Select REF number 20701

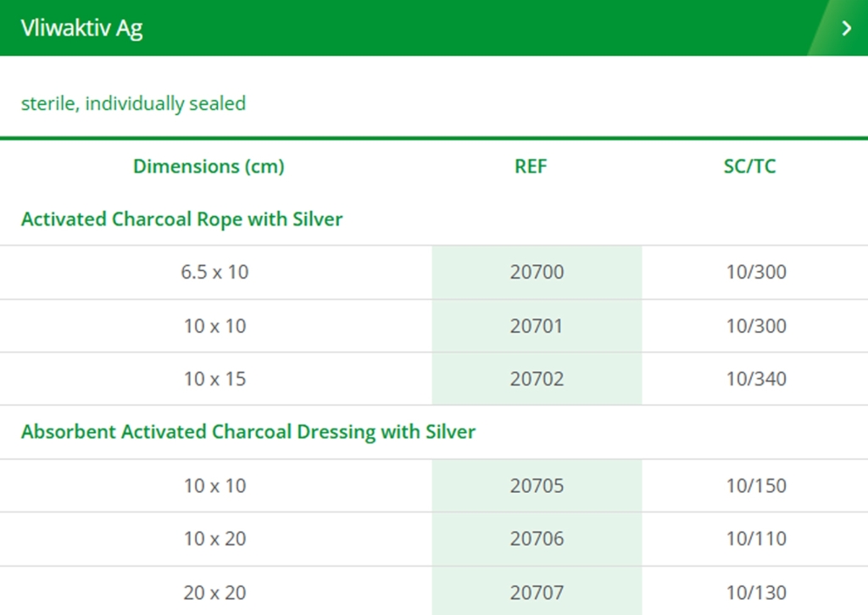coord(537,326)
